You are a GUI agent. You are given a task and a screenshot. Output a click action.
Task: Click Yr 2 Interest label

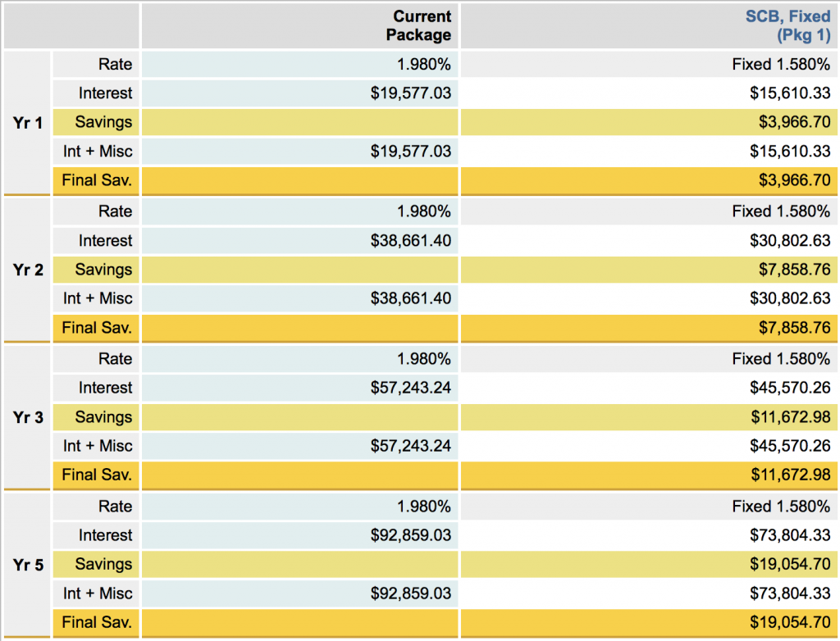[105, 241]
